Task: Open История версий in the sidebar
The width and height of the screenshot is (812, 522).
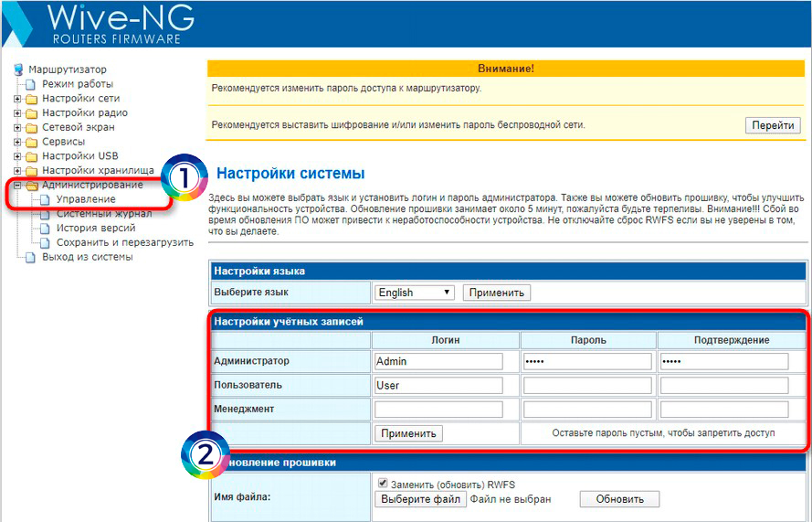Action: [x=96, y=228]
